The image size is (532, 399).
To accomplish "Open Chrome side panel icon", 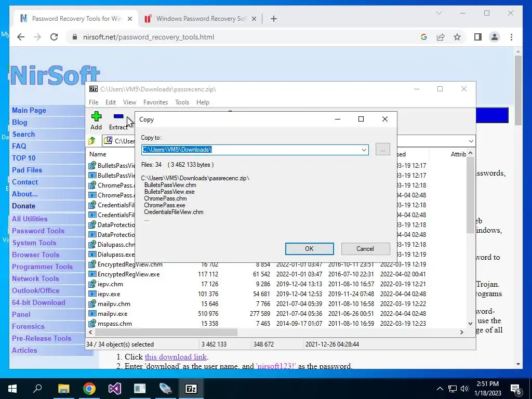I will (x=478, y=37).
